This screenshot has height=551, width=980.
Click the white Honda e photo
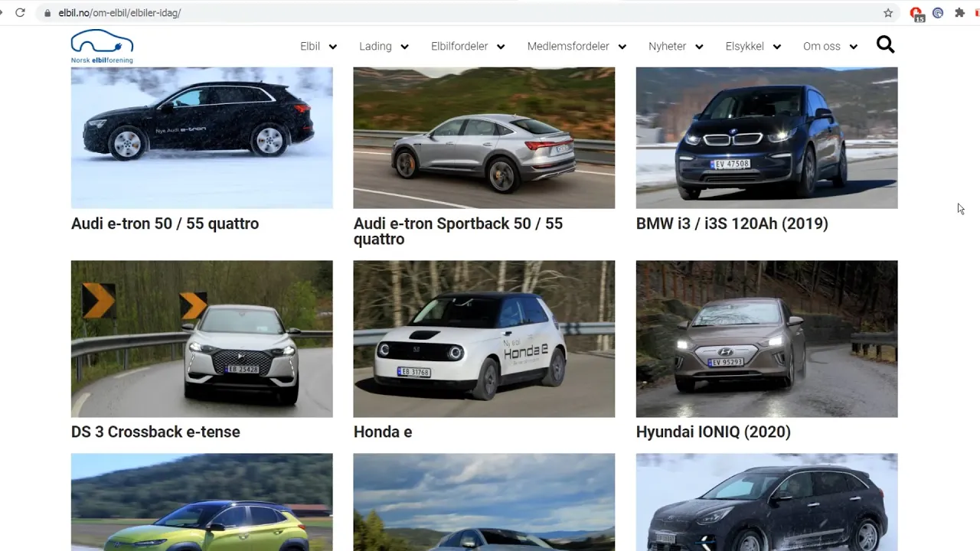pyautogui.click(x=484, y=339)
